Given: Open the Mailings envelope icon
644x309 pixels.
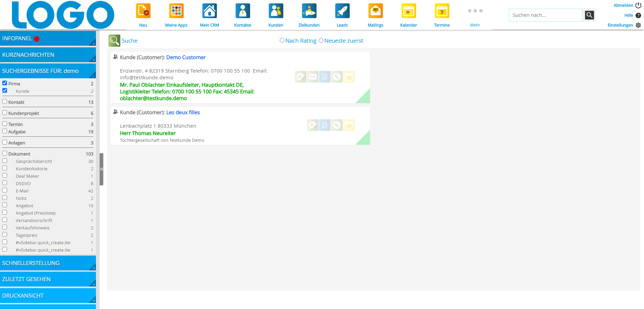Looking at the screenshot, I should click(375, 11).
